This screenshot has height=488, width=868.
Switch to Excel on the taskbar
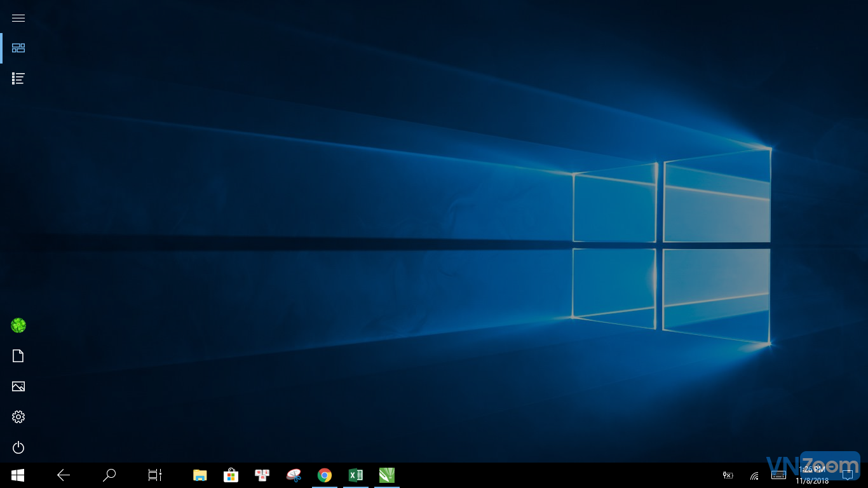pyautogui.click(x=356, y=475)
